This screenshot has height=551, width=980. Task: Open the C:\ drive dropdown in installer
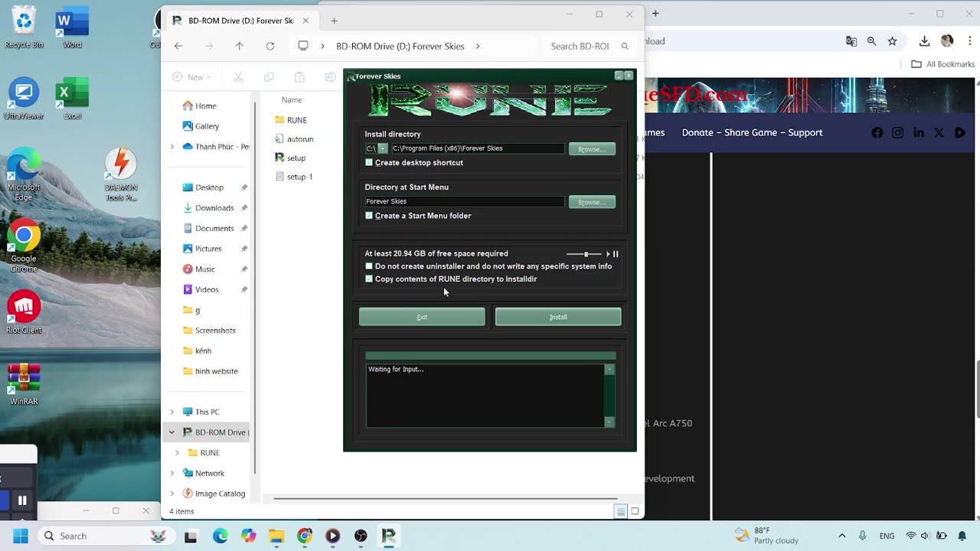point(383,148)
